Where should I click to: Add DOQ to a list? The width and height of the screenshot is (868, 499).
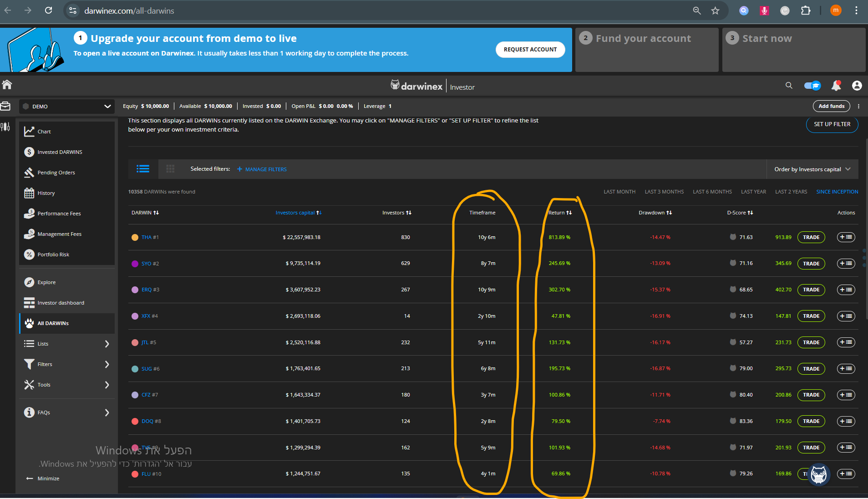pos(846,421)
